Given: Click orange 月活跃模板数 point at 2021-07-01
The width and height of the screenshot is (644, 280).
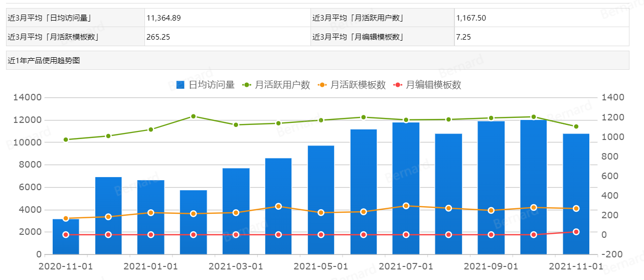Looking at the screenshot, I should [406, 206].
